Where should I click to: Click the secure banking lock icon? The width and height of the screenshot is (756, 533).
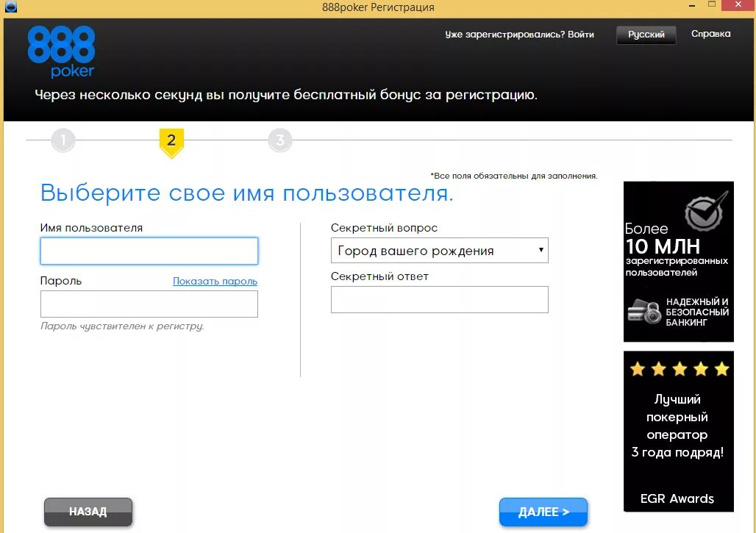pyautogui.click(x=645, y=311)
